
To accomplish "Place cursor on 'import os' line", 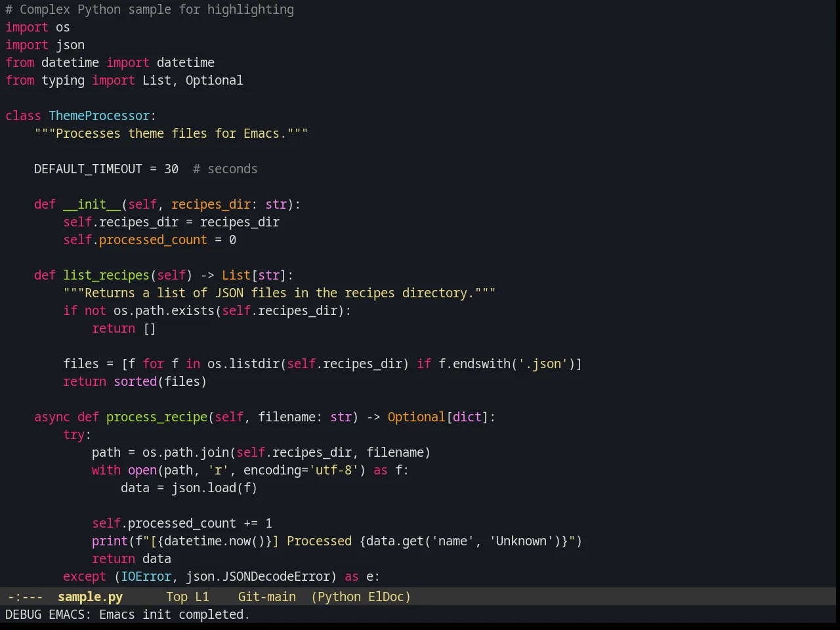I will pyautogui.click(x=37, y=27).
